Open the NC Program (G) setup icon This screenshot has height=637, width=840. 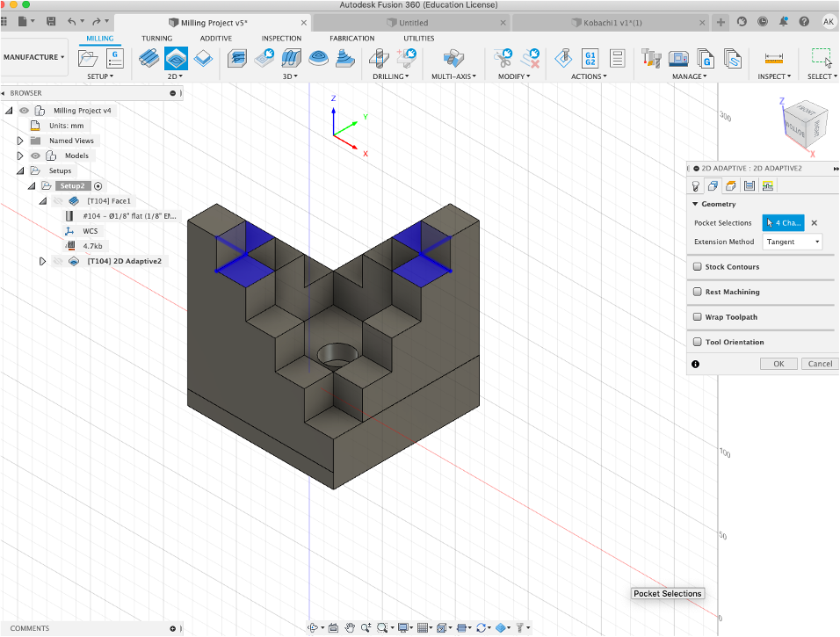pyautogui.click(x=114, y=58)
